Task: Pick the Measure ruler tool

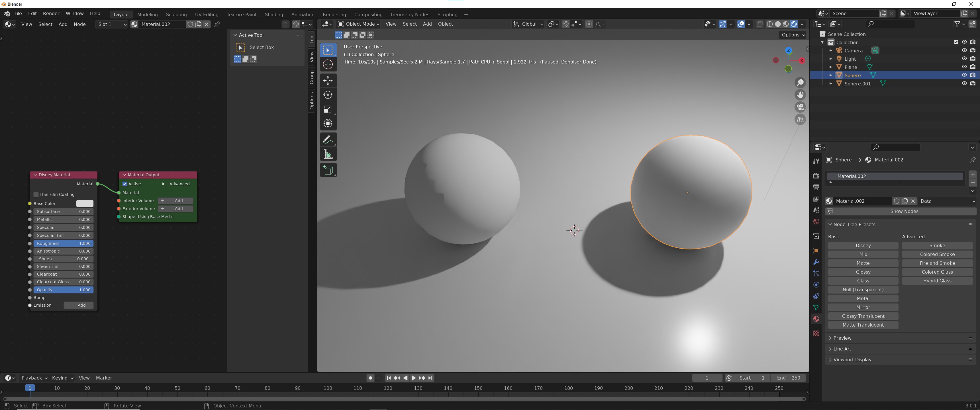Action: coord(328,154)
